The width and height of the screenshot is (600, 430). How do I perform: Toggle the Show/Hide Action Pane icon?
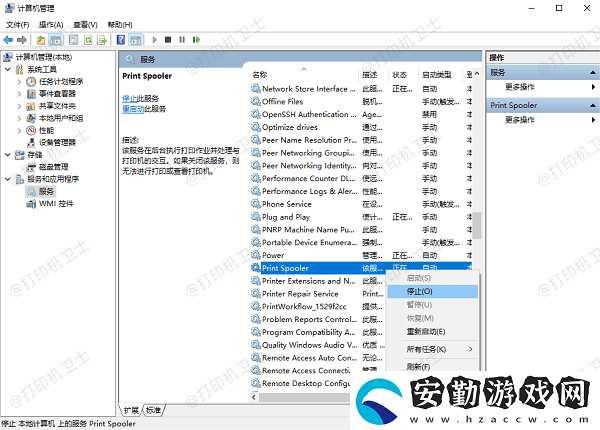135,39
